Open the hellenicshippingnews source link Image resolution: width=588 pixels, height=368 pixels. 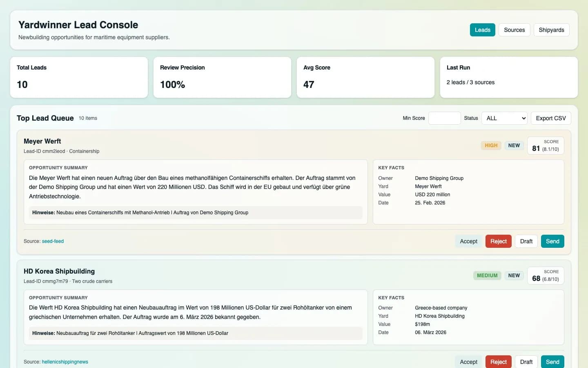[65, 361]
